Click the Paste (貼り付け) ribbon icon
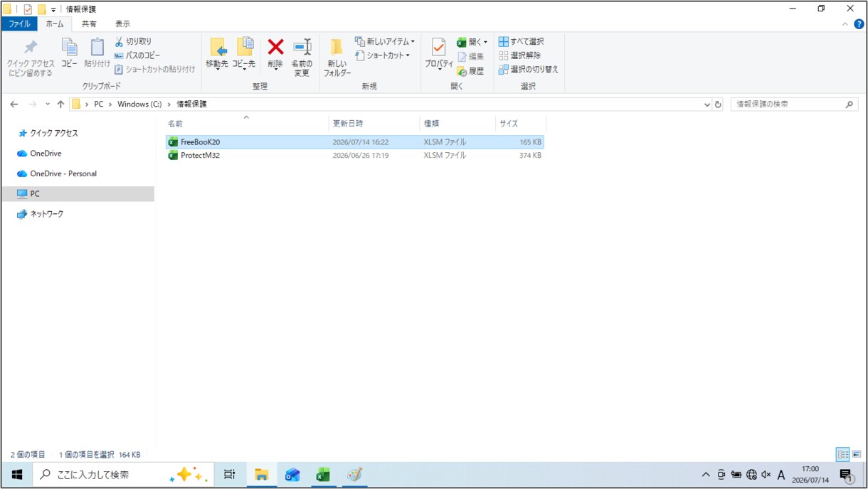The image size is (868, 489). click(x=97, y=54)
